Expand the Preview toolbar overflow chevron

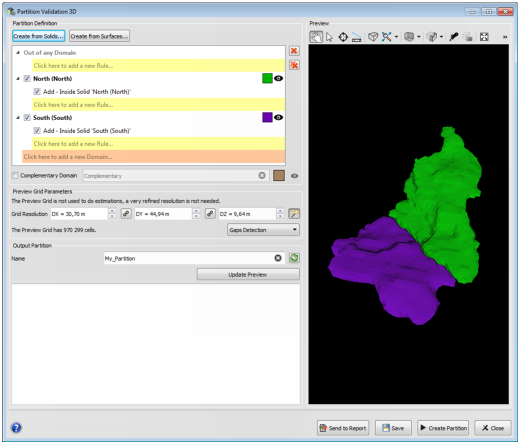click(505, 37)
